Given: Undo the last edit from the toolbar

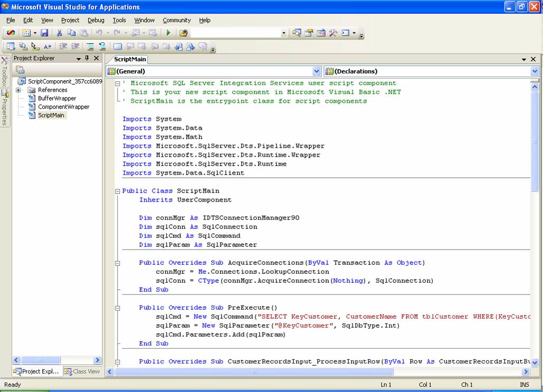Looking at the screenshot, I should click(x=99, y=33).
